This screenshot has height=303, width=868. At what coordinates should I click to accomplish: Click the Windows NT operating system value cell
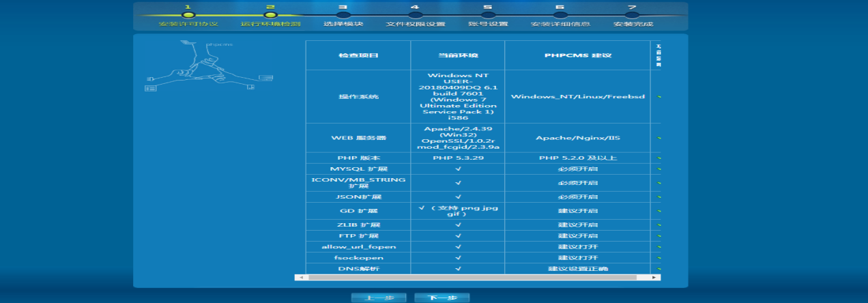(458, 97)
